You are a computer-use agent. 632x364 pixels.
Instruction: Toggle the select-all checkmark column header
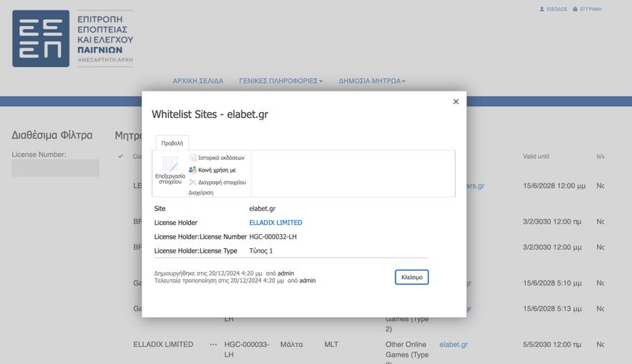[x=120, y=156]
